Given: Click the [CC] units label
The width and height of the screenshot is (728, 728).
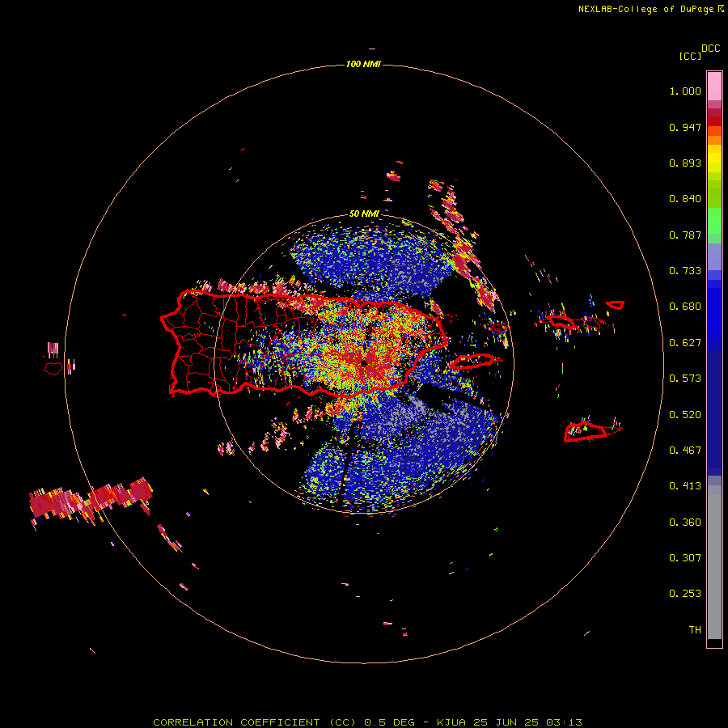Looking at the screenshot, I should pos(691,56).
